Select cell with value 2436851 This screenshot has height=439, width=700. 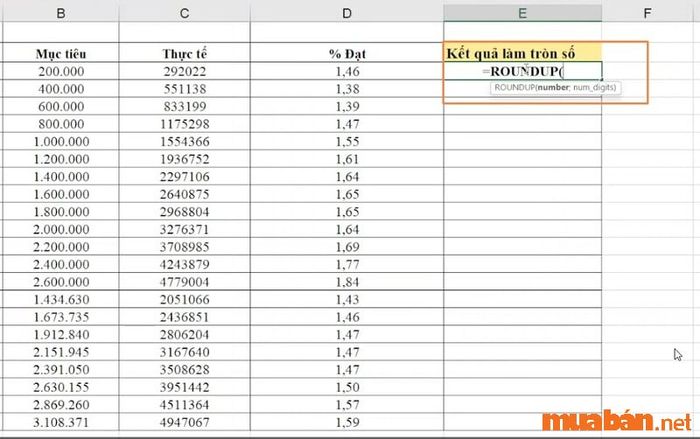tap(184, 317)
